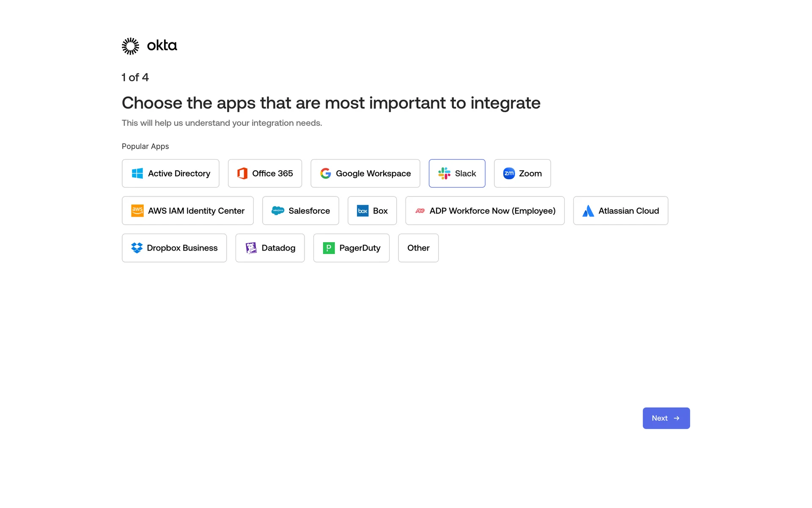Click the Salesforce cloud icon
The height and width of the screenshot is (508, 812).
pos(278,211)
